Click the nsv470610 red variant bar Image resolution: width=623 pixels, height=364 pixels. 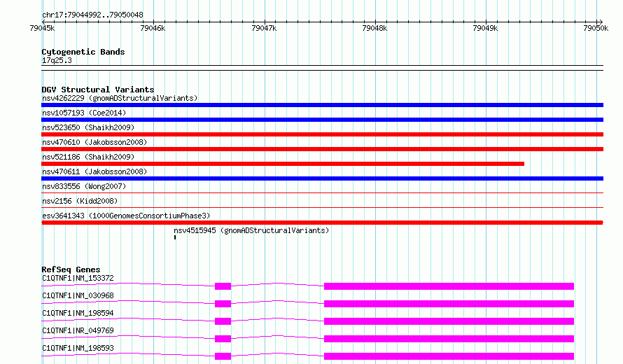coord(322,149)
